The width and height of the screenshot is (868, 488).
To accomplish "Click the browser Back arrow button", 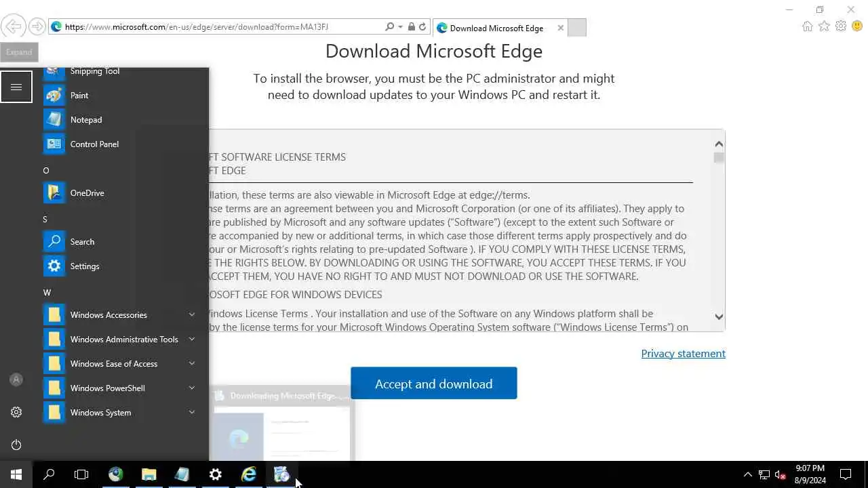I will 13,27.
